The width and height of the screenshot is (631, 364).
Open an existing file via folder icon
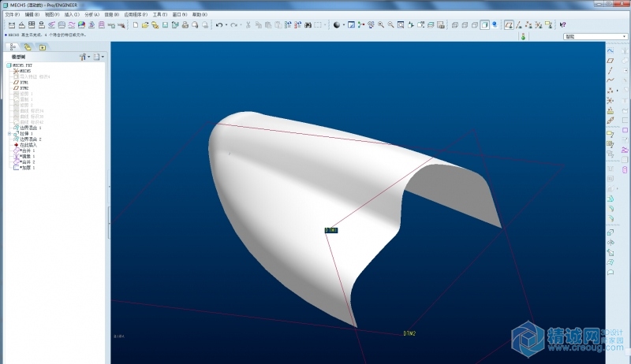click(x=145, y=25)
